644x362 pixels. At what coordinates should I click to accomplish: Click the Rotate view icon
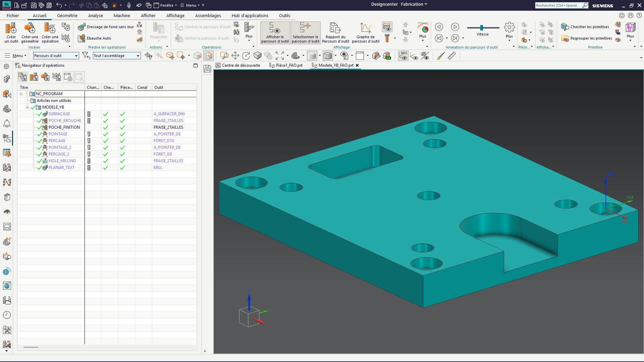tap(246, 56)
